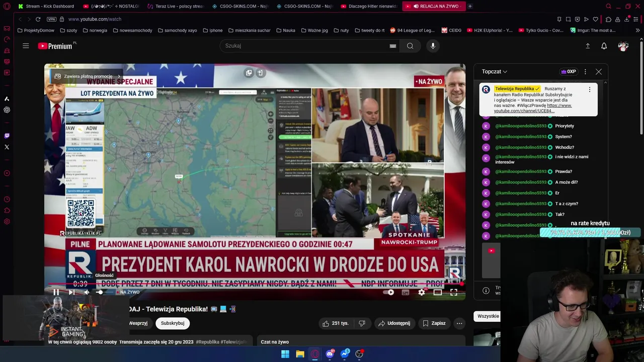Screen dimensions: 644x362
Task: Open the 94 League of Leg... bookmark
Action: click(x=412, y=30)
